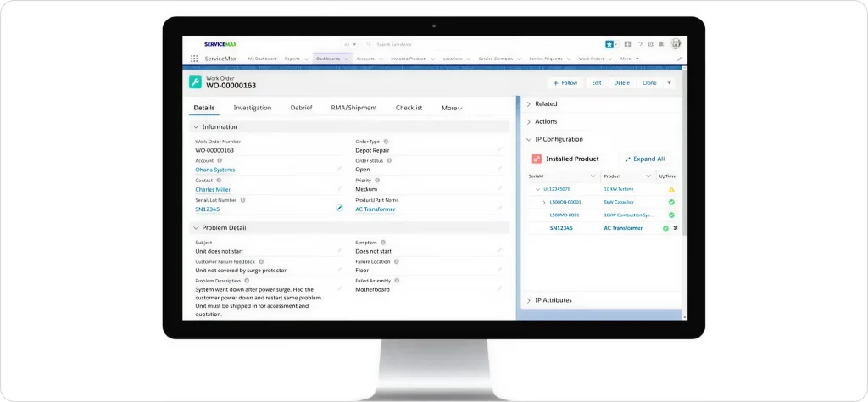Open the Favorites list dropdown arrow
This screenshot has width=868, height=402.
(x=617, y=44)
